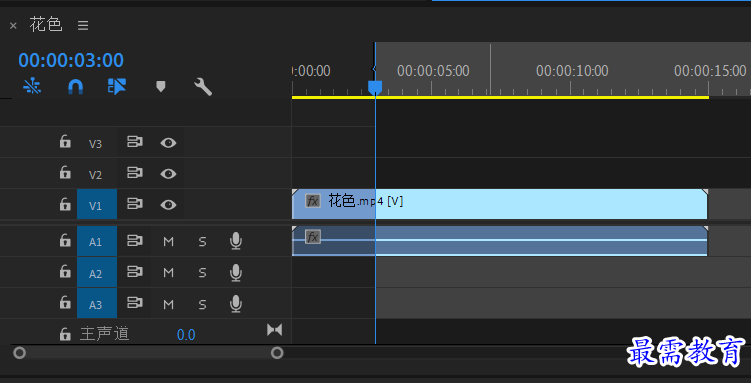Screen dimensions: 751x383
Task: Hide V3 track output eye
Action: pos(168,143)
